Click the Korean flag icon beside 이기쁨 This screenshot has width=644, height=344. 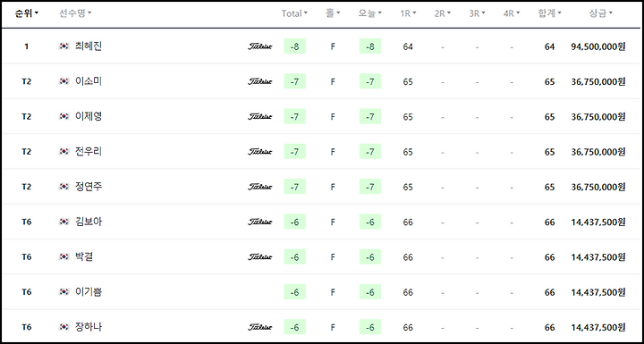(x=64, y=292)
